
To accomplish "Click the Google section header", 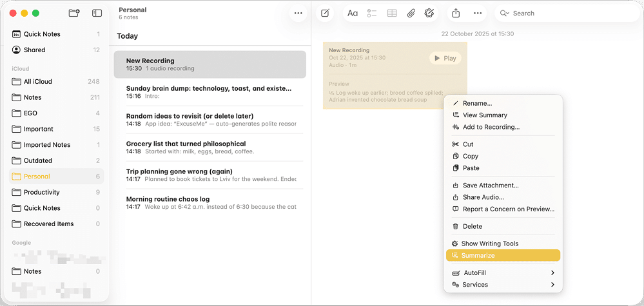I will 21,243.
